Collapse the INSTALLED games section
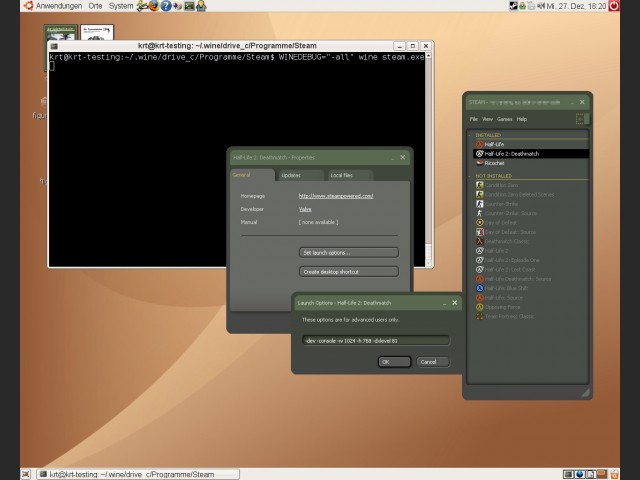 point(469,135)
